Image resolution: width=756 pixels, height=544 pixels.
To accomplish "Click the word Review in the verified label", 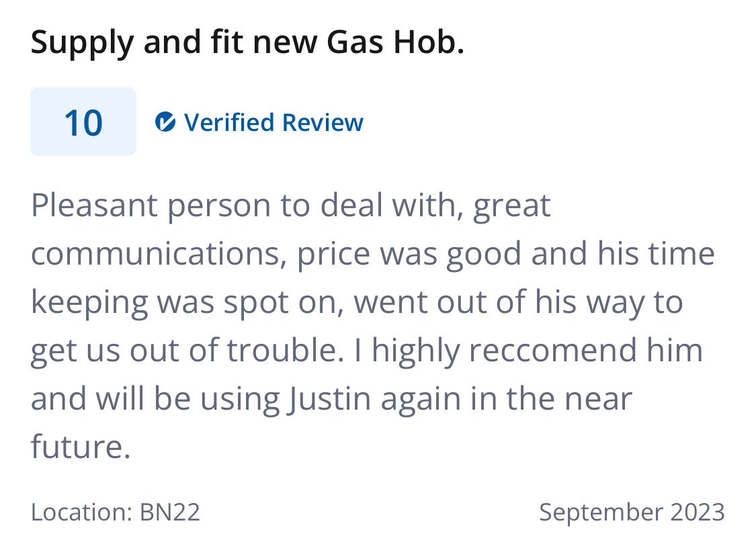I will point(323,122).
